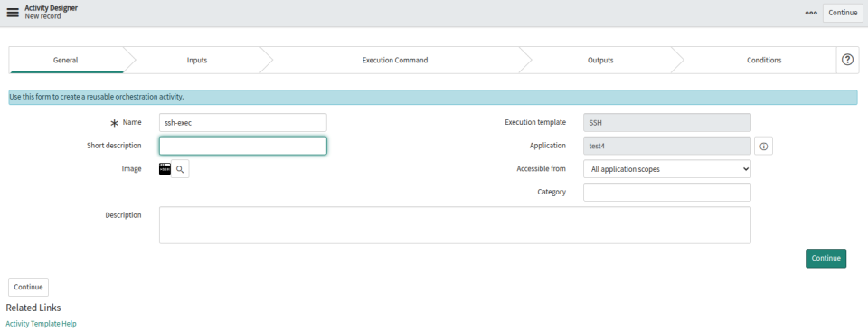
Task: Click into the Category field
Action: pyautogui.click(x=667, y=193)
